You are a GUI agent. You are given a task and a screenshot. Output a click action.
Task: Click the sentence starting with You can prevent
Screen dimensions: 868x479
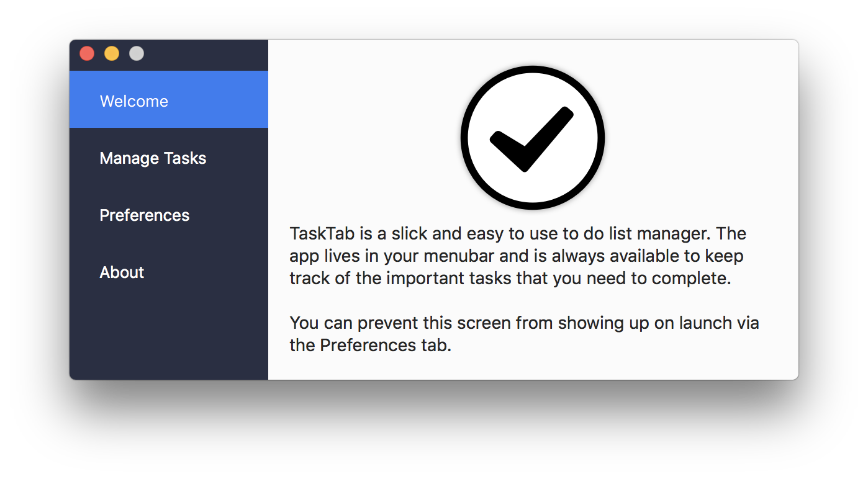(525, 334)
